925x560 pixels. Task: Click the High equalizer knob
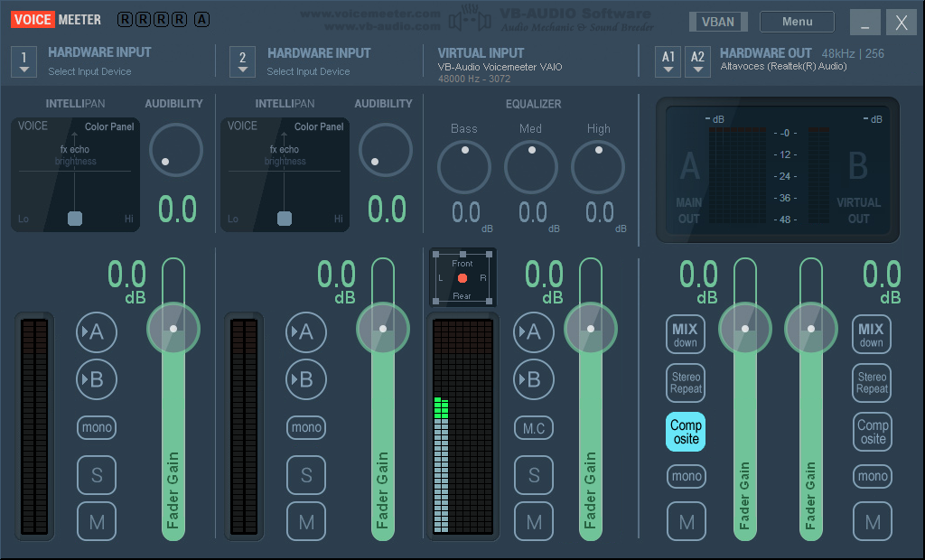[598, 168]
